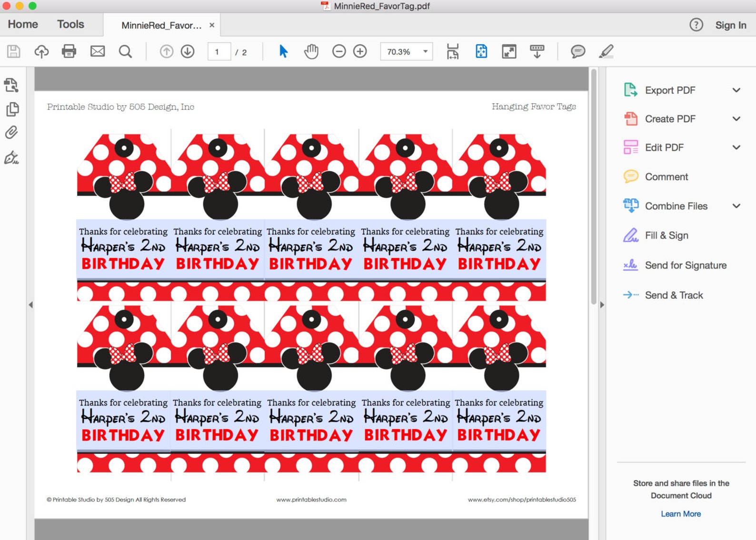Open Help question mark icon
The width and height of the screenshot is (756, 540).
pos(696,25)
